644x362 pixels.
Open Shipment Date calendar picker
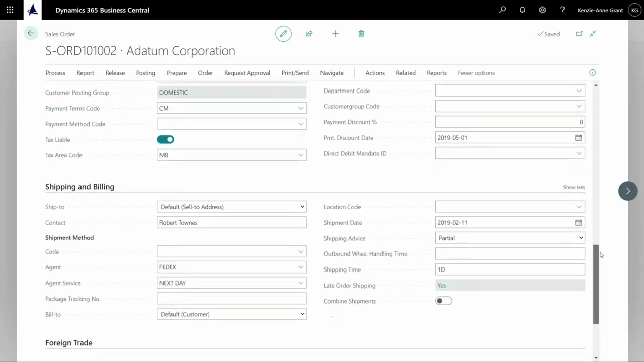tap(579, 223)
